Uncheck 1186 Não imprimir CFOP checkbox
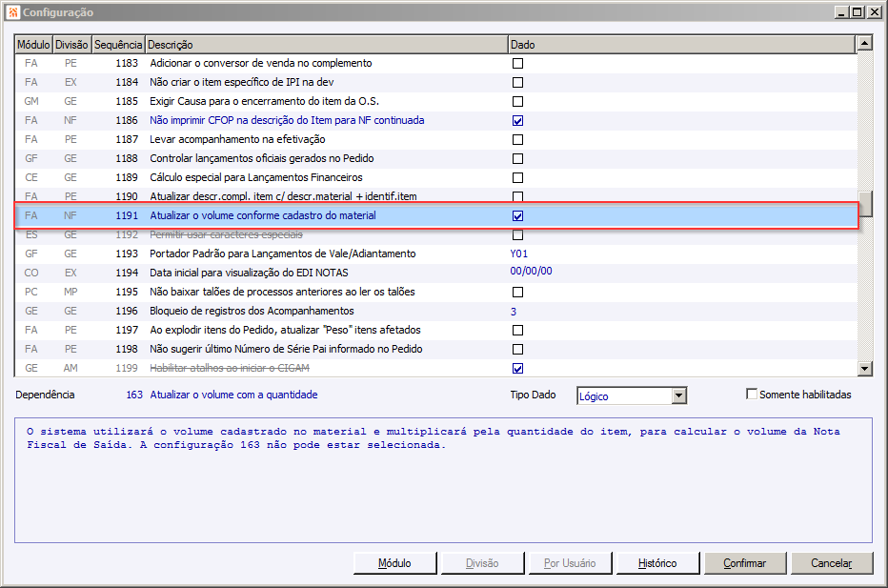Screen dimensions: 888x588 (517, 121)
